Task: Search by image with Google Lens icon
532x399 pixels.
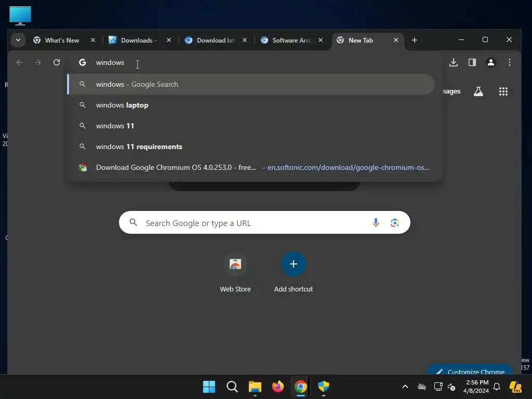Action: (395, 222)
